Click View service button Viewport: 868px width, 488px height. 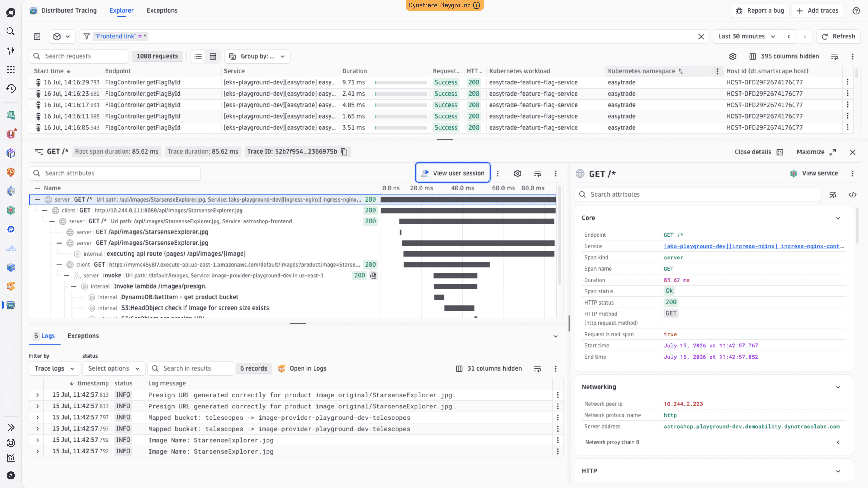[814, 173]
